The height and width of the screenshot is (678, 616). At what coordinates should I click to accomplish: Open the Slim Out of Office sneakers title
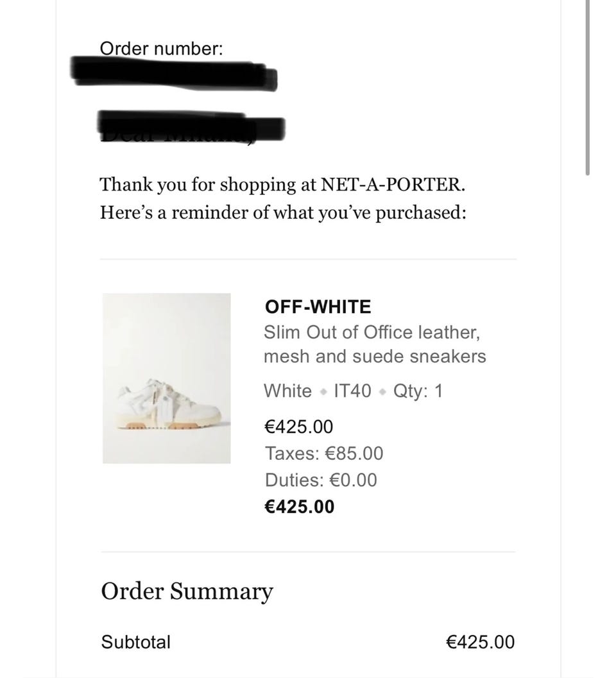pyautogui.click(x=375, y=344)
